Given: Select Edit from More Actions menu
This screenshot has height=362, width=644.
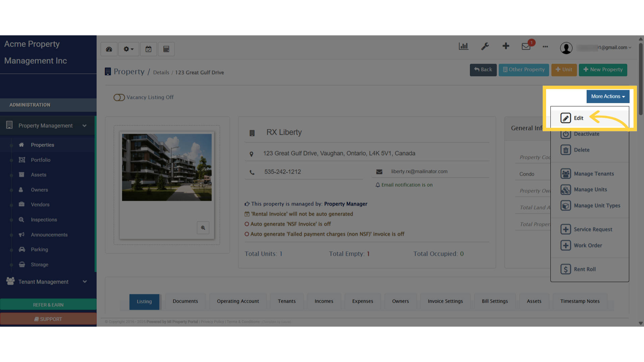Looking at the screenshot, I should 578,118.
